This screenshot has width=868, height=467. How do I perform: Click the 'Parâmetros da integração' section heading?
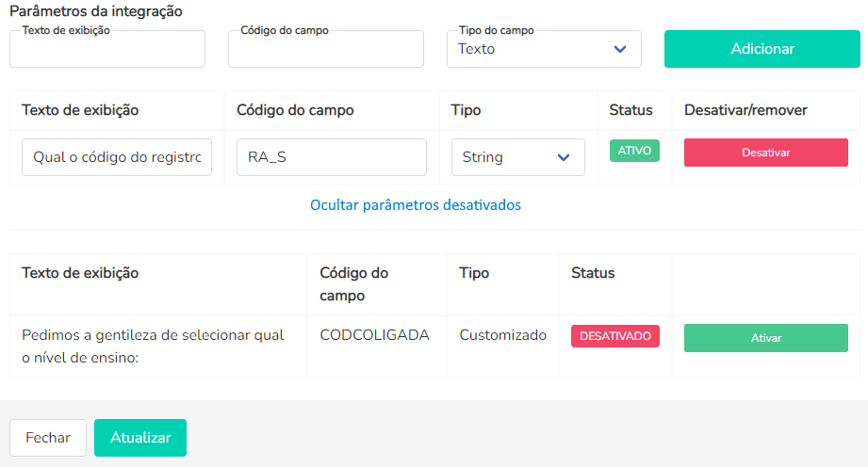[x=96, y=12]
